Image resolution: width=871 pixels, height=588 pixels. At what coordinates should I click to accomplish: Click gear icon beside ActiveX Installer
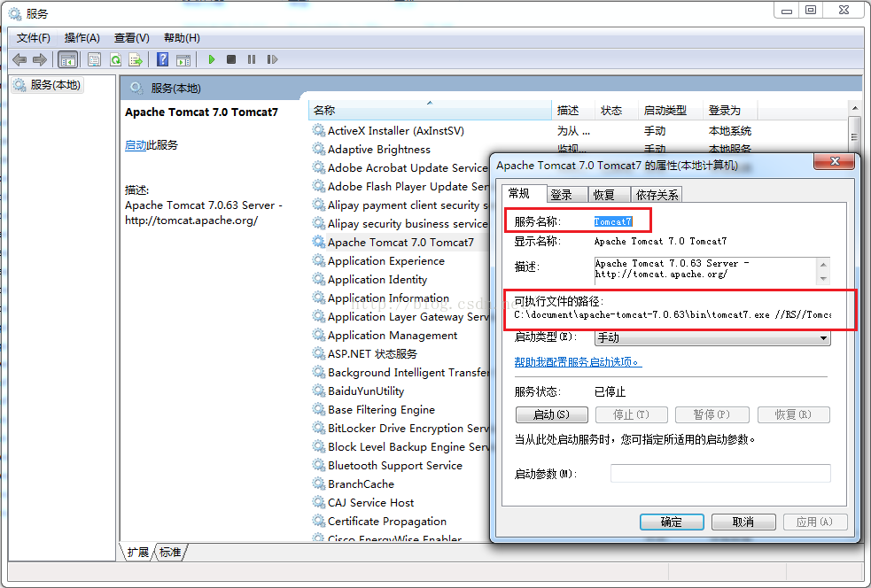click(x=318, y=130)
